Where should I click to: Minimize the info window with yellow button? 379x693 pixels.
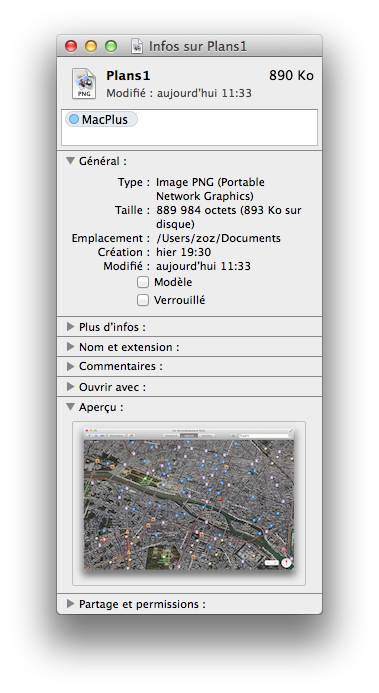coord(91,46)
